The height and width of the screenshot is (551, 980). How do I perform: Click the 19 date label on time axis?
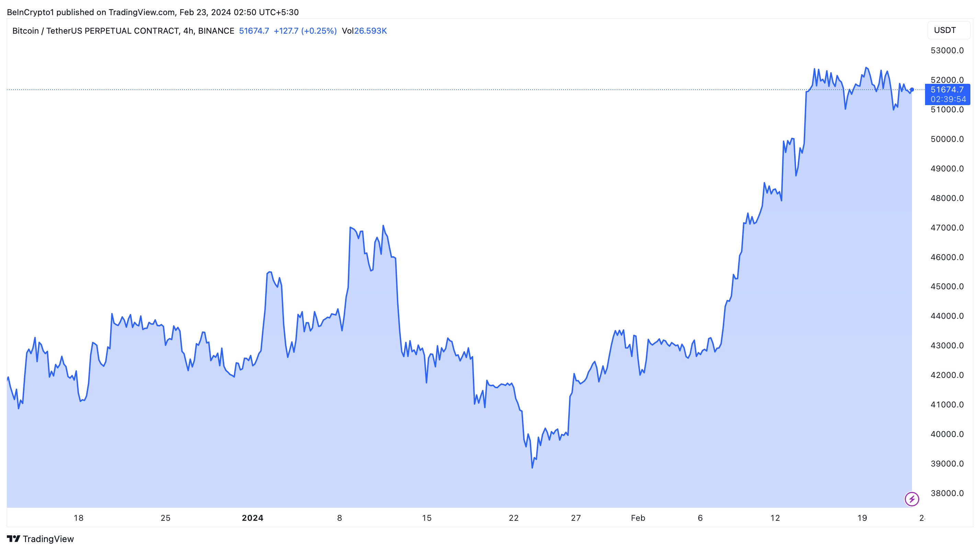(x=862, y=518)
